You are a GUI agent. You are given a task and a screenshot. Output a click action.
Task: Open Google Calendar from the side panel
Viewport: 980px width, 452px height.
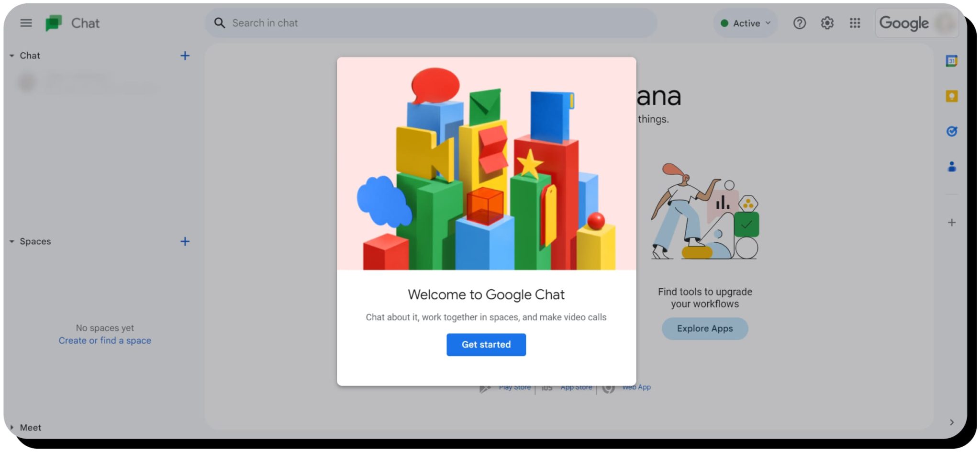pyautogui.click(x=952, y=61)
